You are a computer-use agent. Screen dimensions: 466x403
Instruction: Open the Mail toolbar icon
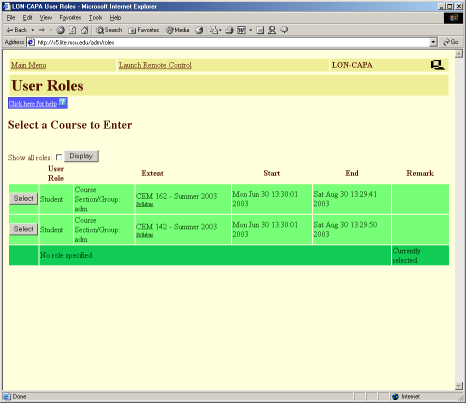214,30
